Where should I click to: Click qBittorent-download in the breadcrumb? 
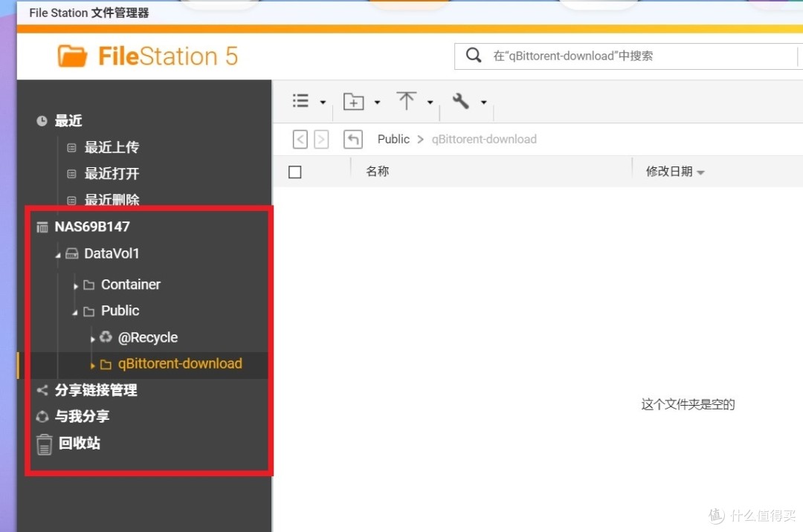click(x=484, y=139)
